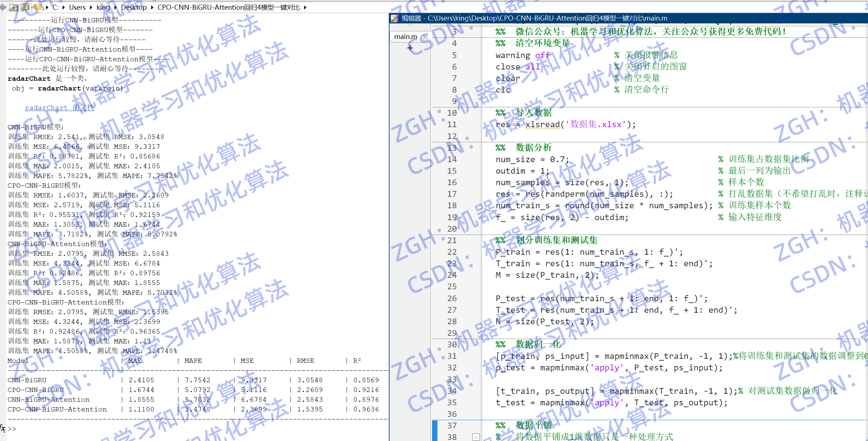
Task: Select C: in the address path
Action: click(55, 7)
